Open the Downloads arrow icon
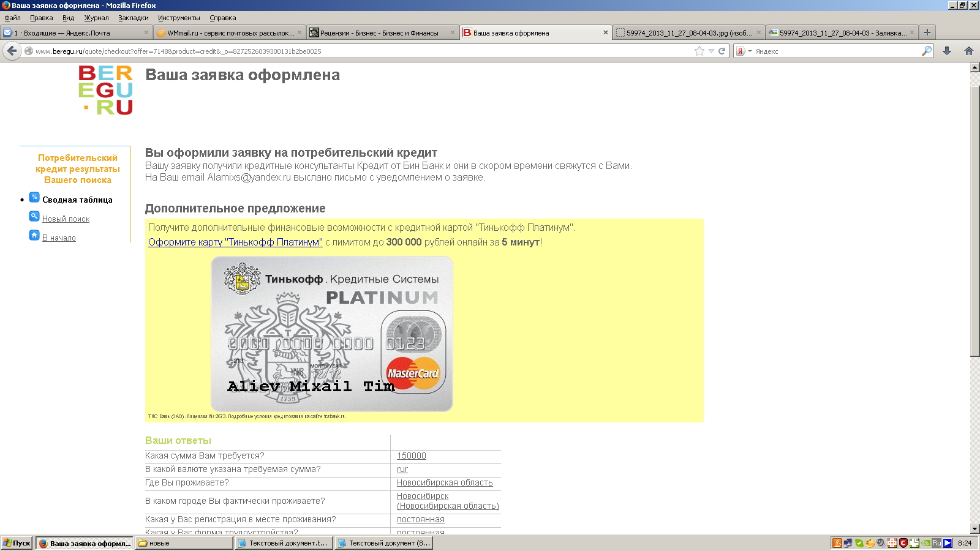The image size is (980, 551). tap(947, 51)
